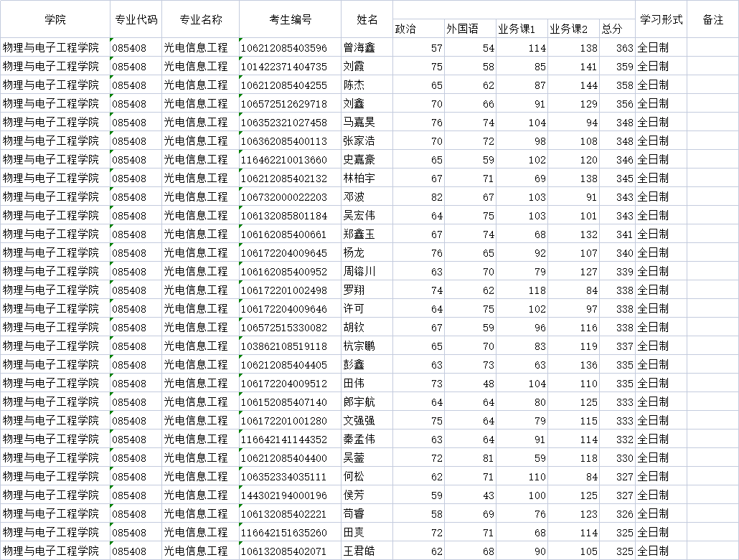Click total score 341 in 郑鑫玉's row
Image resolution: width=739 pixels, height=560 pixels.
(618, 234)
